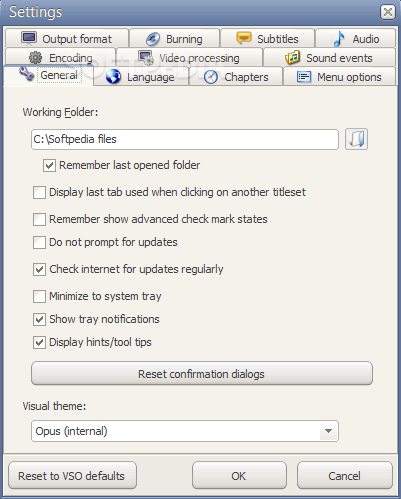The width and height of the screenshot is (401, 499).
Task: Click Reset confirmation dialogs button
Action: pyautogui.click(x=202, y=373)
